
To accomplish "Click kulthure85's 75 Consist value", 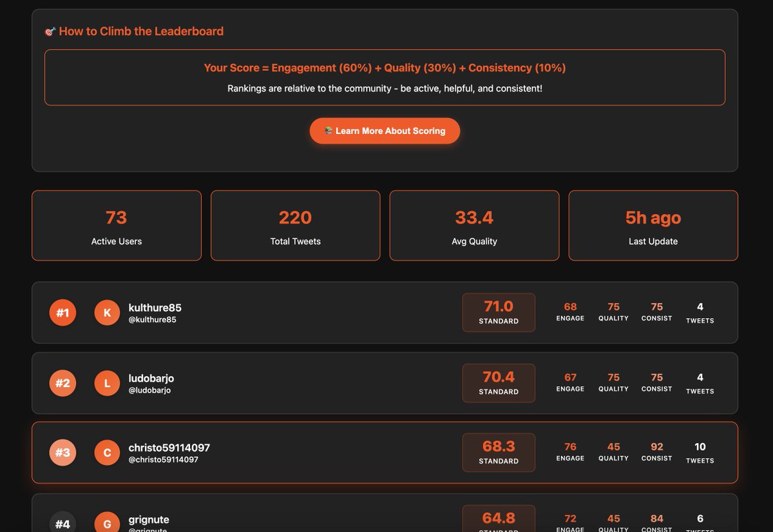I will (x=656, y=307).
